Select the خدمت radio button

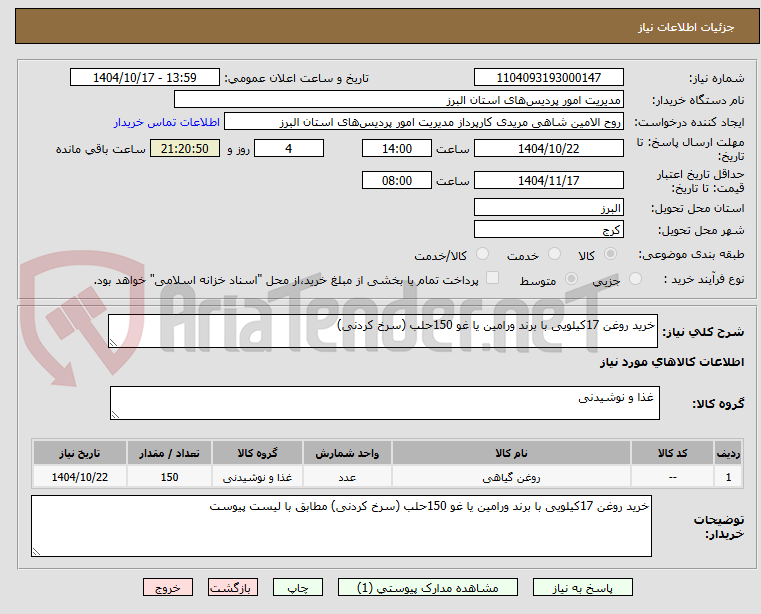pos(554,254)
